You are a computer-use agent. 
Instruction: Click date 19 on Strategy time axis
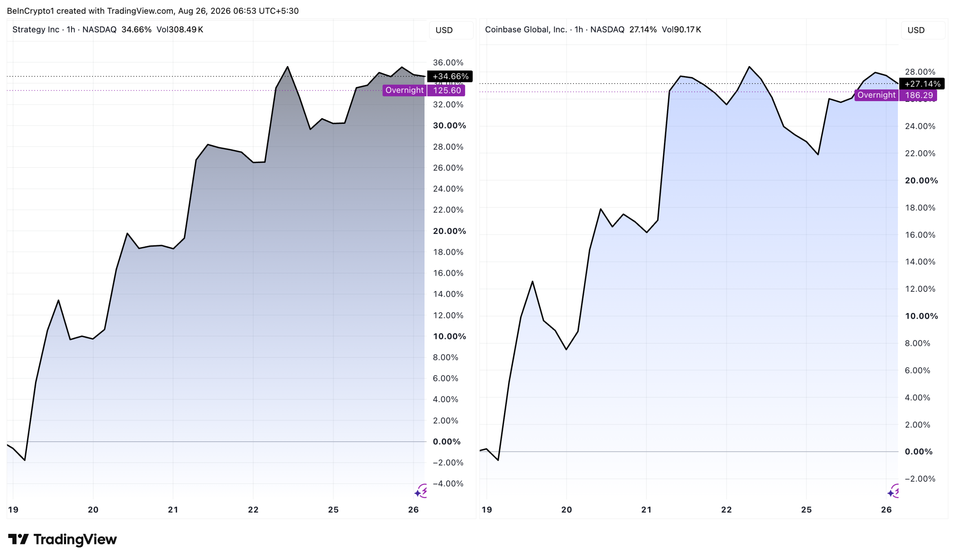13,510
